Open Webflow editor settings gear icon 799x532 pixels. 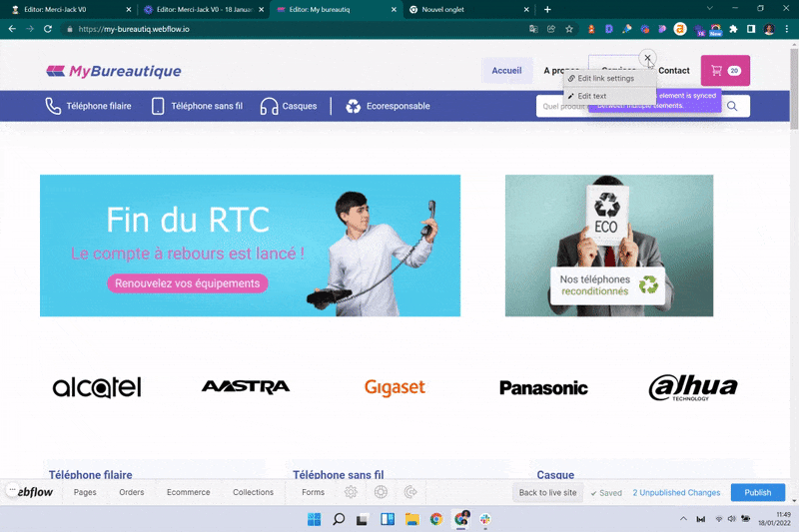[x=351, y=492]
